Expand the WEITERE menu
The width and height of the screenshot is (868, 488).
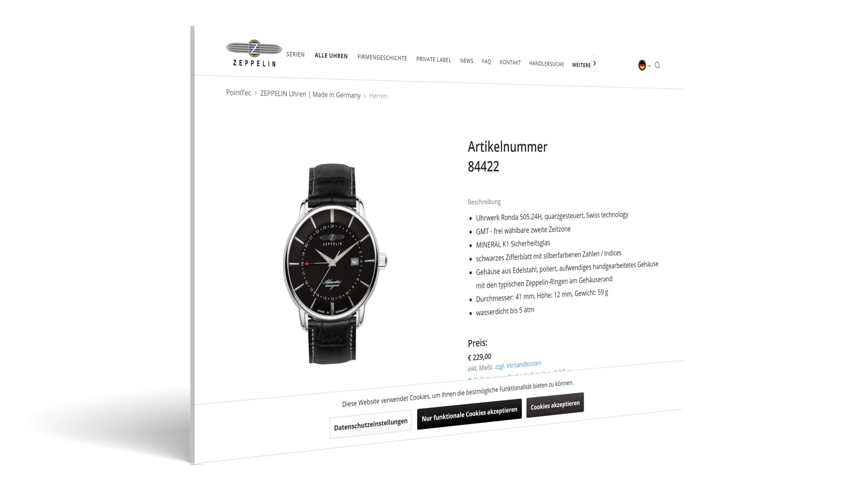(x=581, y=65)
